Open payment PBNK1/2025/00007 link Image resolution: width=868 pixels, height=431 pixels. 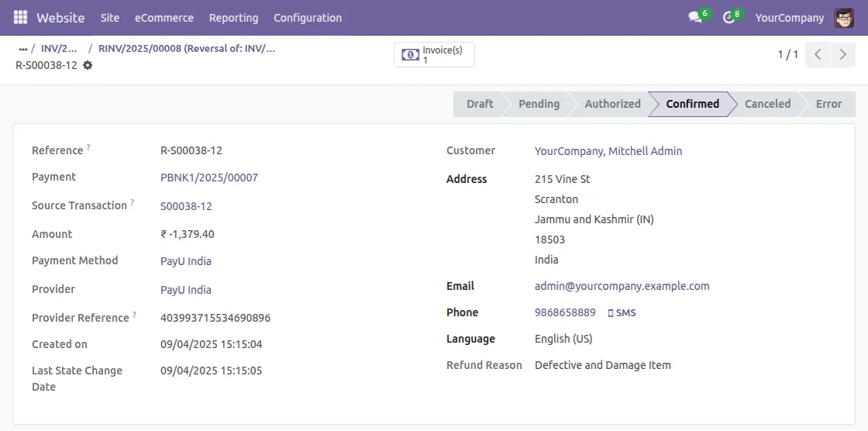pos(209,178)
